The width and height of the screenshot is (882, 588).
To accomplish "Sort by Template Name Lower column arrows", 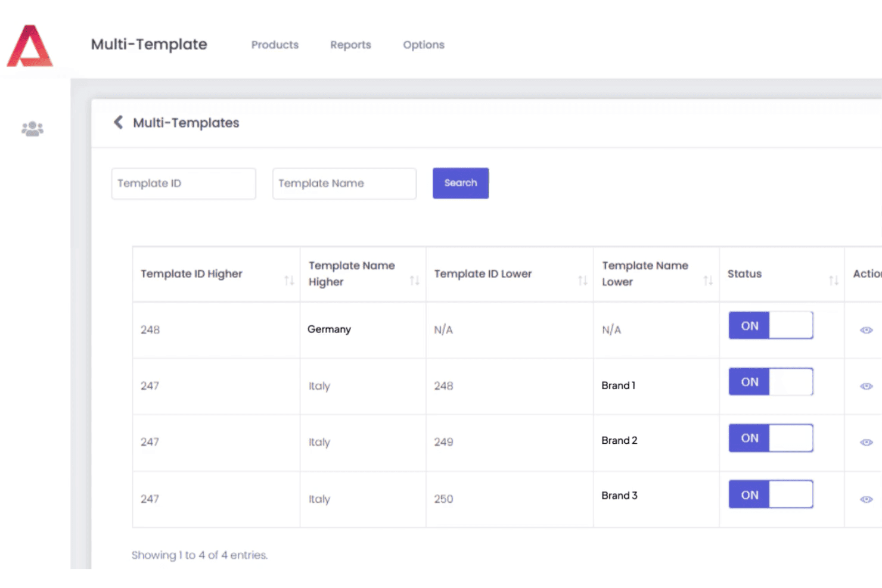I will coord(708,280).
